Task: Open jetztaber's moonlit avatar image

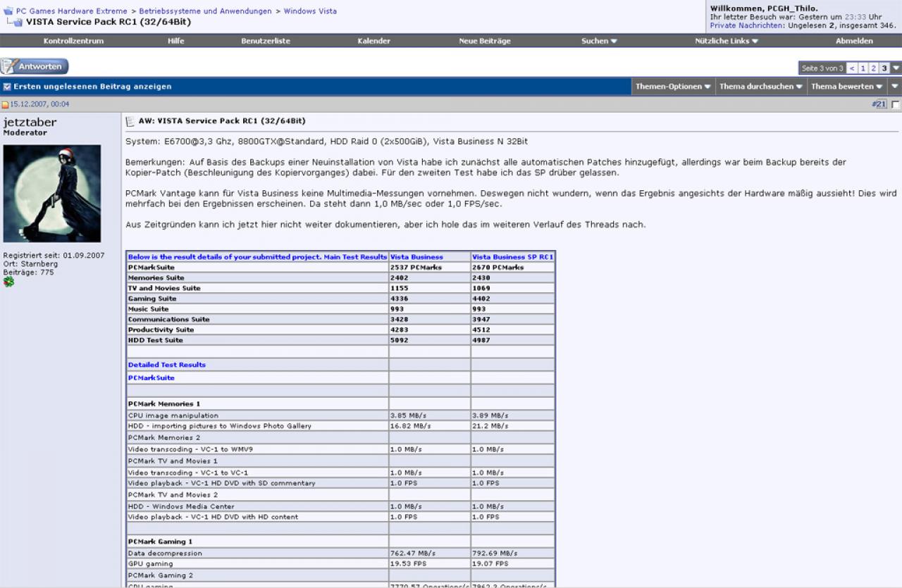Action: tap(52, 194)
